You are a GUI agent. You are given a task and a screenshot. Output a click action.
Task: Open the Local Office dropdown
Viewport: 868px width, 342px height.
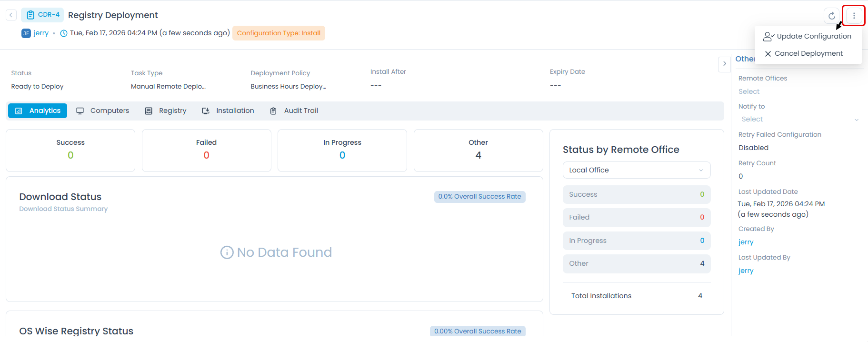pos(636,170)
